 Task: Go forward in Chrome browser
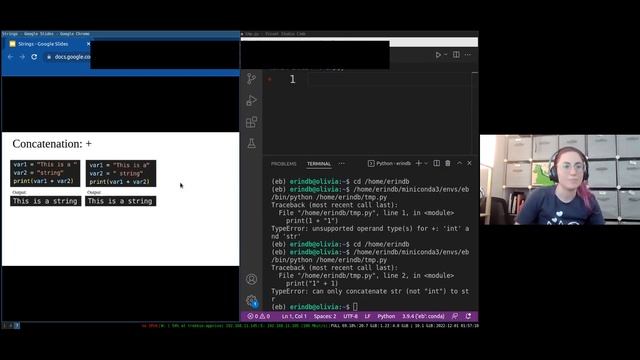pyautogui.click(x=22, y=57)
